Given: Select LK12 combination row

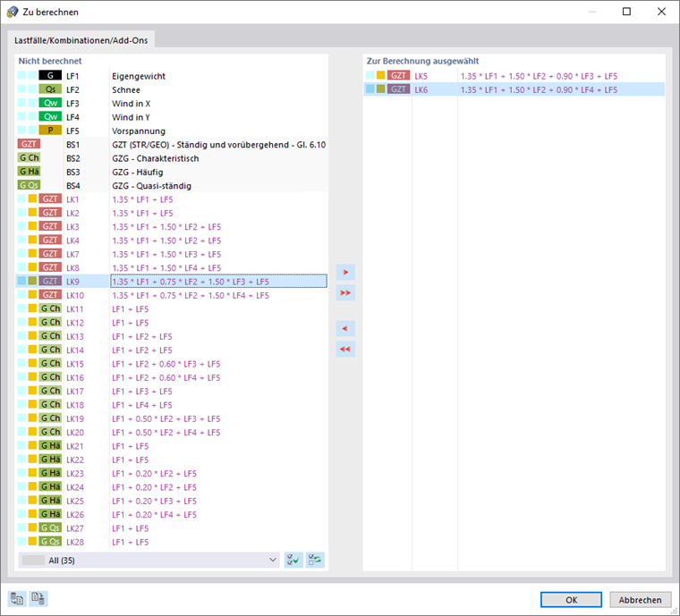Looking at the screenshot, I should click(172, 323).
